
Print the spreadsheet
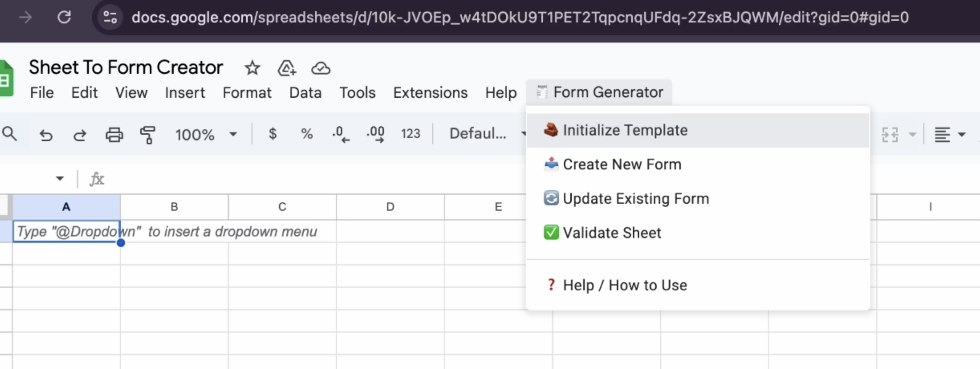click(114, 134)
